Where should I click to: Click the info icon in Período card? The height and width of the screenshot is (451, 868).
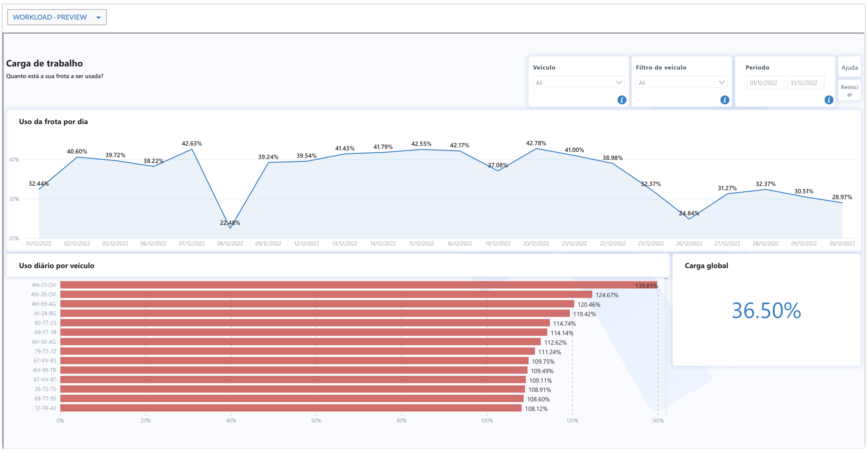click(x=828, y=100)
